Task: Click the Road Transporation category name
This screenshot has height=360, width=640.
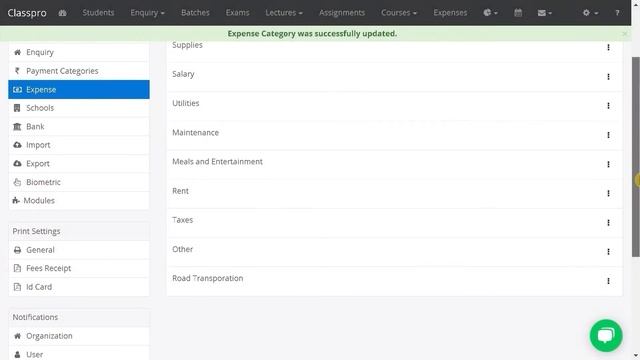Action: coord(207,278)
